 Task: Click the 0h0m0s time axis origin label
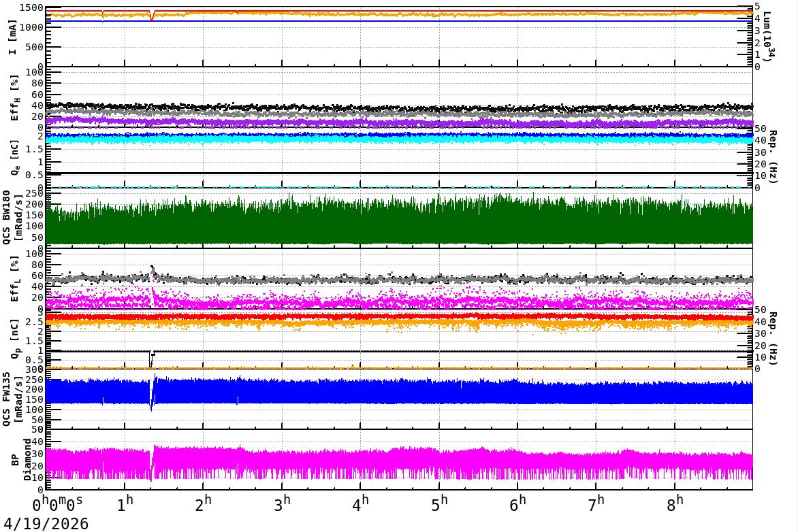pos(58,505)
